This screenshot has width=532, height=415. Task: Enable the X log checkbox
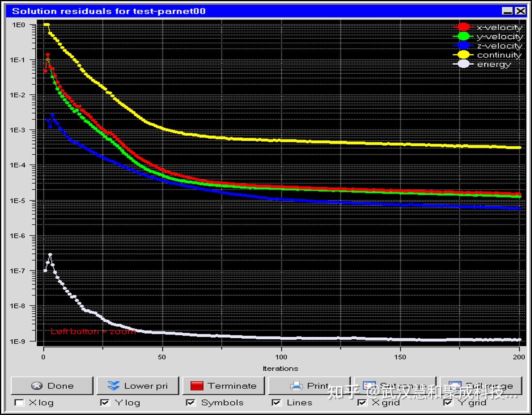(x=19, y=403)
